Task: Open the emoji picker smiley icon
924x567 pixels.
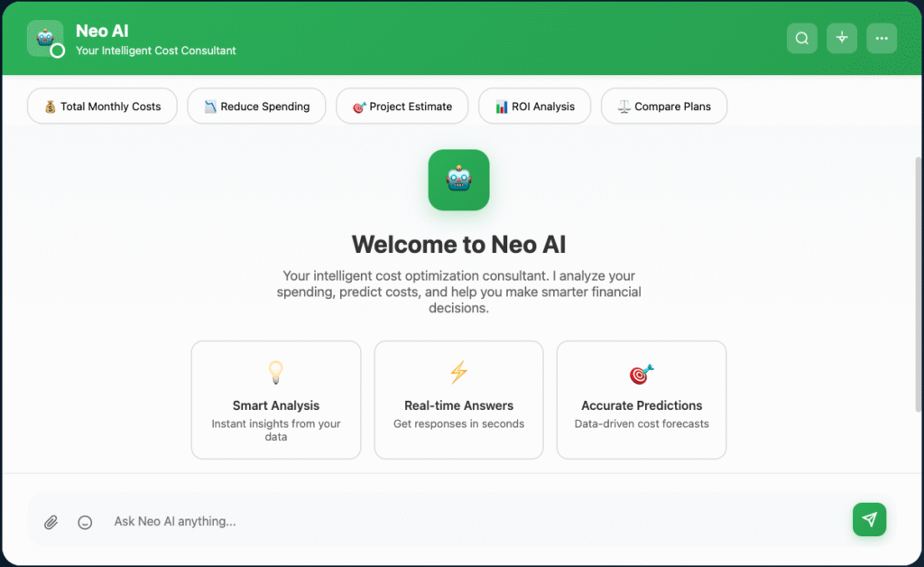Action: click(x=85, y=522)
